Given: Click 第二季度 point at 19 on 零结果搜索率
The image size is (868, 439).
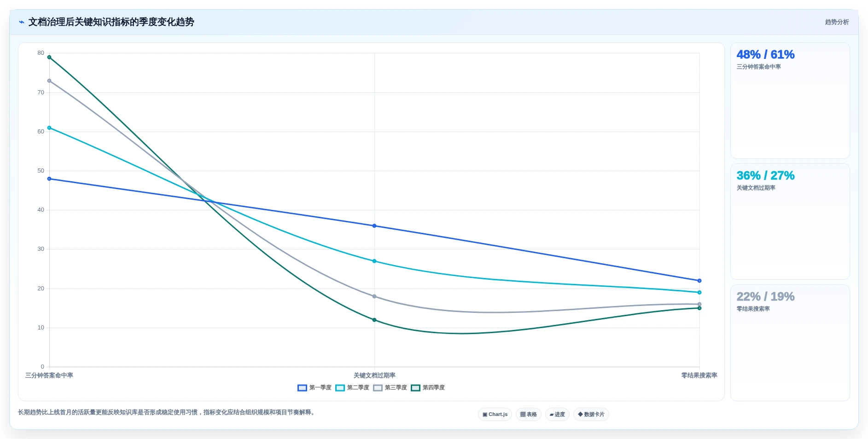Looking at the screenshot, I should 699,292.
